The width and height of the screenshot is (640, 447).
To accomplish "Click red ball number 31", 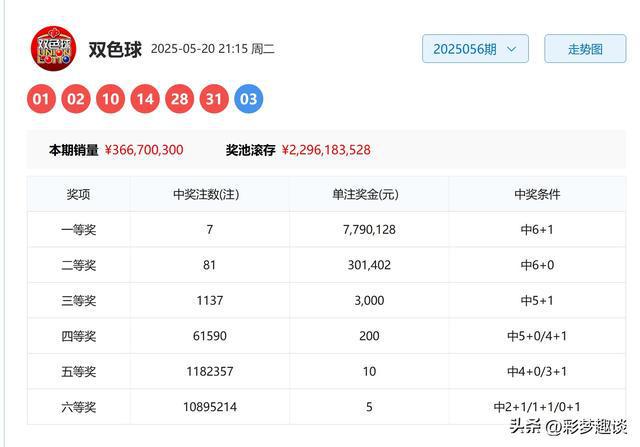I will coord(214,99).
